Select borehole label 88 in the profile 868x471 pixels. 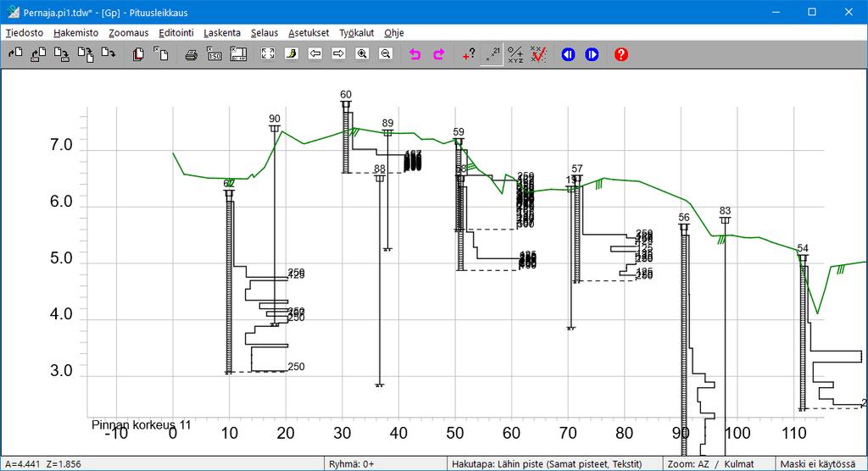click(379, 169)
